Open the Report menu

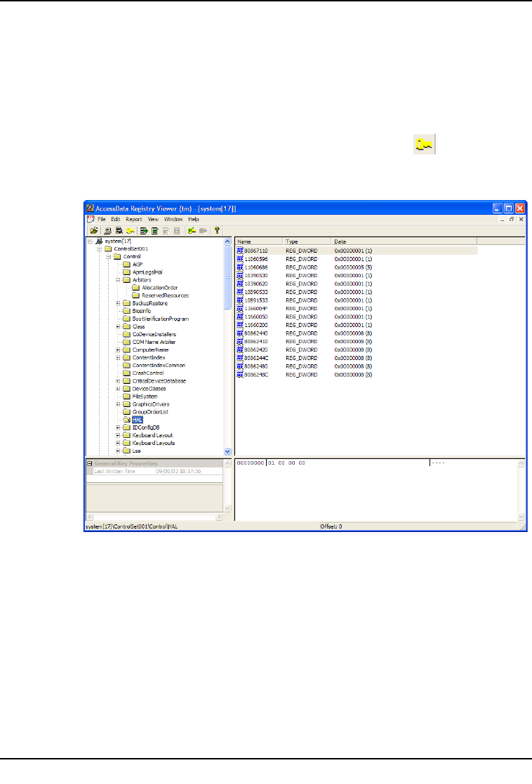pyautogui.click(x=134, y=219)
